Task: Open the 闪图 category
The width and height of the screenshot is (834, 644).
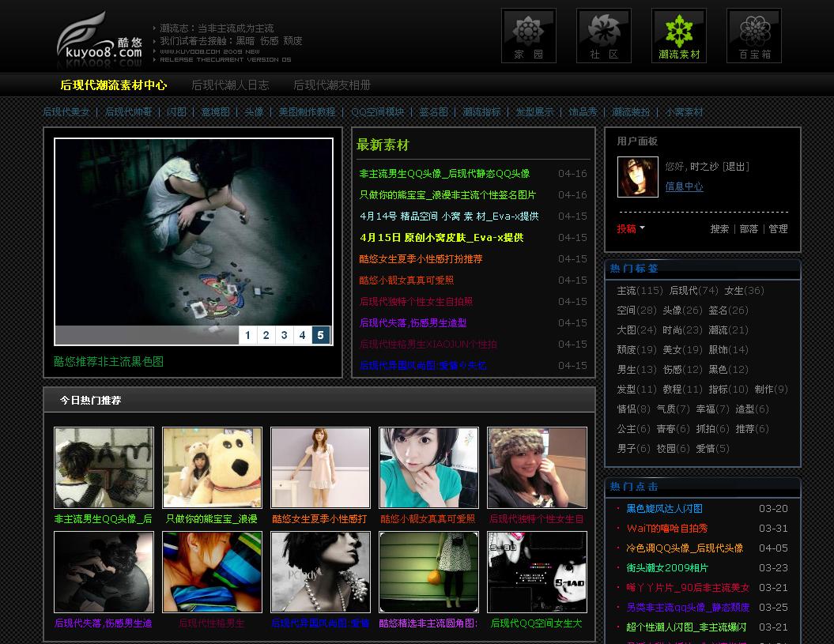Action: click(176, 111)
